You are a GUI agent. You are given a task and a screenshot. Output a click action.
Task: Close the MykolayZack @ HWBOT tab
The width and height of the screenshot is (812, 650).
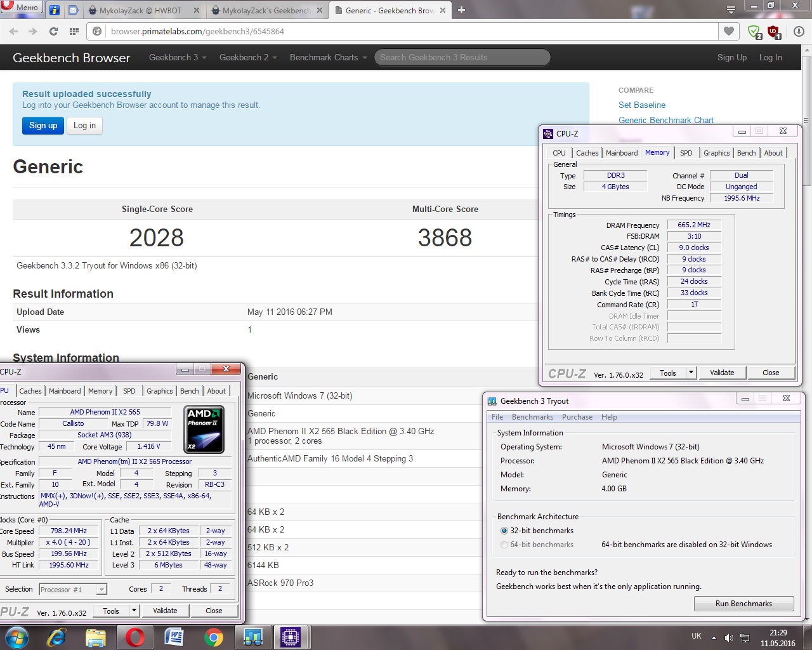(197, 10)
